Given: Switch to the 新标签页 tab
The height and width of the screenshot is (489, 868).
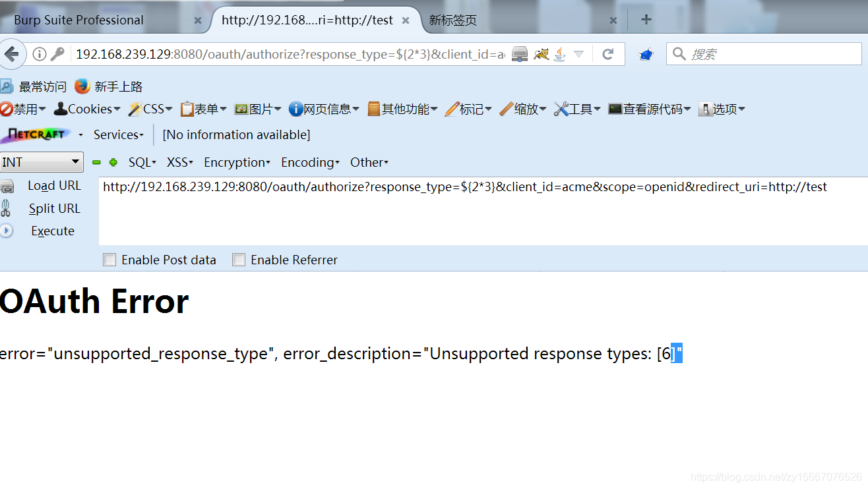Looking at the screenshot, I should coord(452,20).
